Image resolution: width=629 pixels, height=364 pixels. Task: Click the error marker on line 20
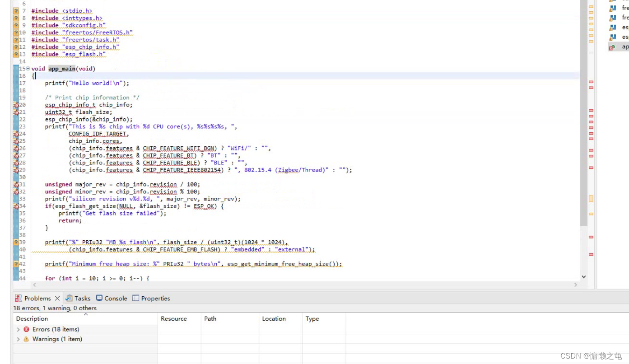16,105
